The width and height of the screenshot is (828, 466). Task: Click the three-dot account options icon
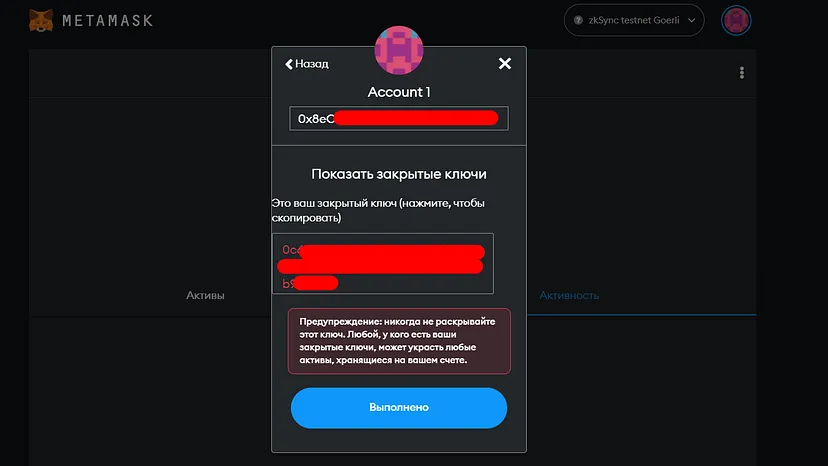click(742, 73)
